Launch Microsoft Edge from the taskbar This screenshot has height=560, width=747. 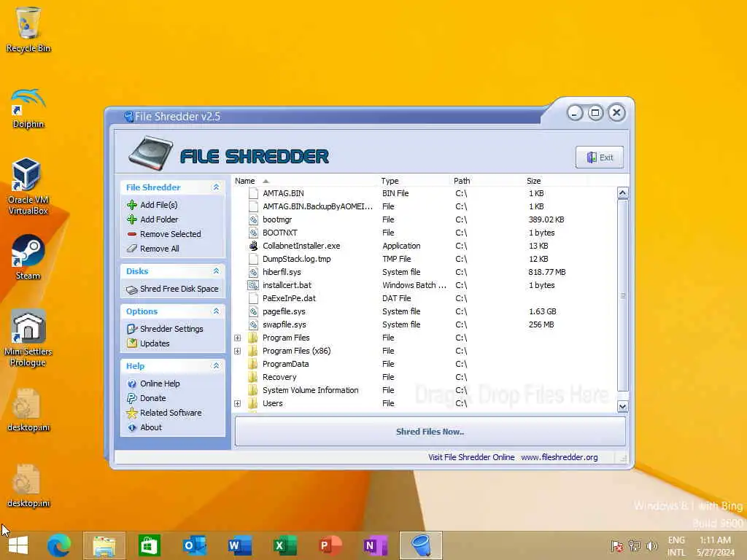(59, 545)
